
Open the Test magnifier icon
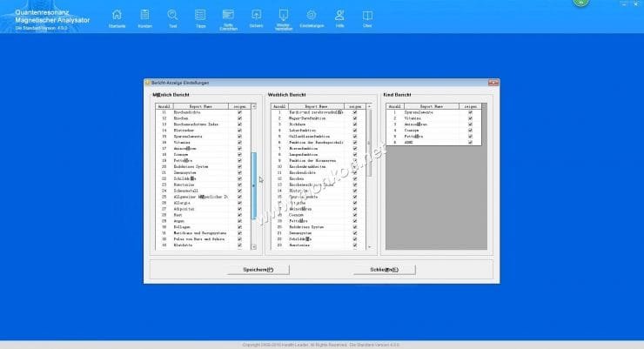tap(172, 18)
